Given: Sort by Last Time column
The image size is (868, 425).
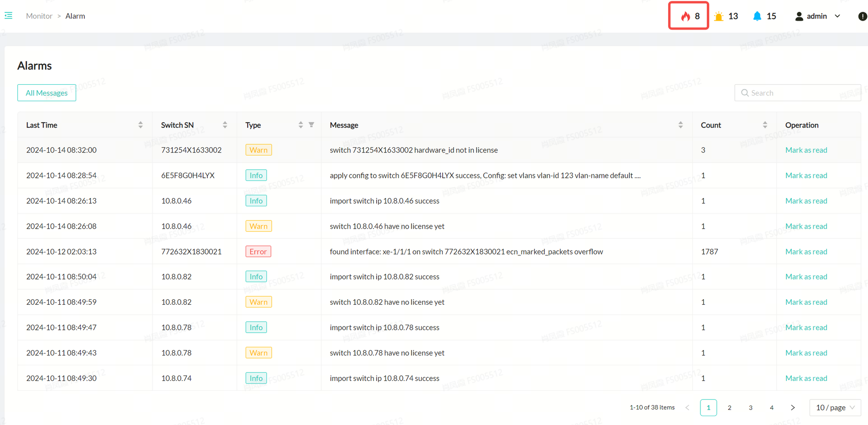Looking at the screenshot, I should tap(141, 125).
